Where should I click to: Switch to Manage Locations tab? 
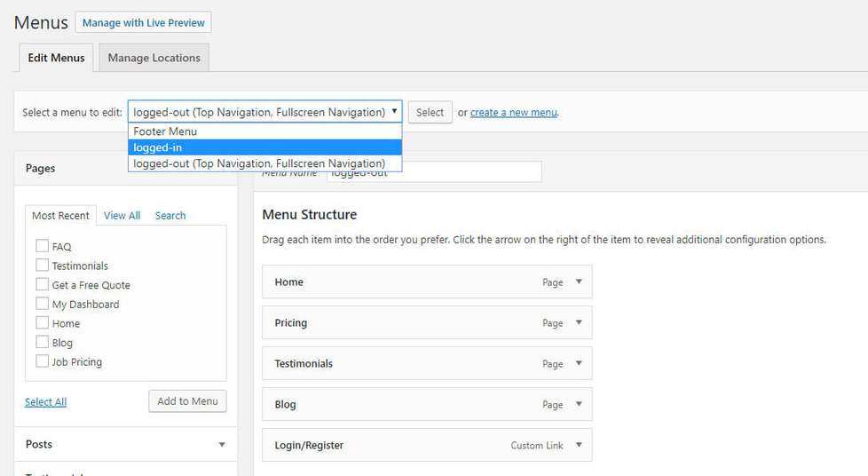point(154,58)
